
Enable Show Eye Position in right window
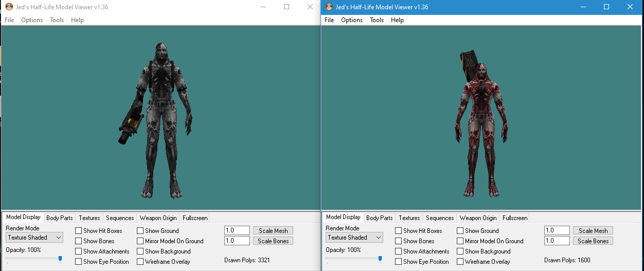pyautogui.click(x=399, y=262)
